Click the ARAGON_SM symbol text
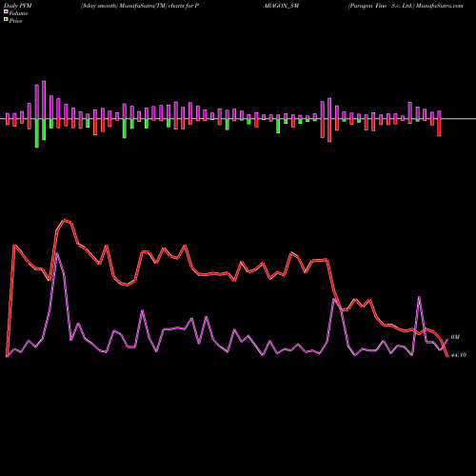This screenshot has width=476, height=476. [281, 6]
